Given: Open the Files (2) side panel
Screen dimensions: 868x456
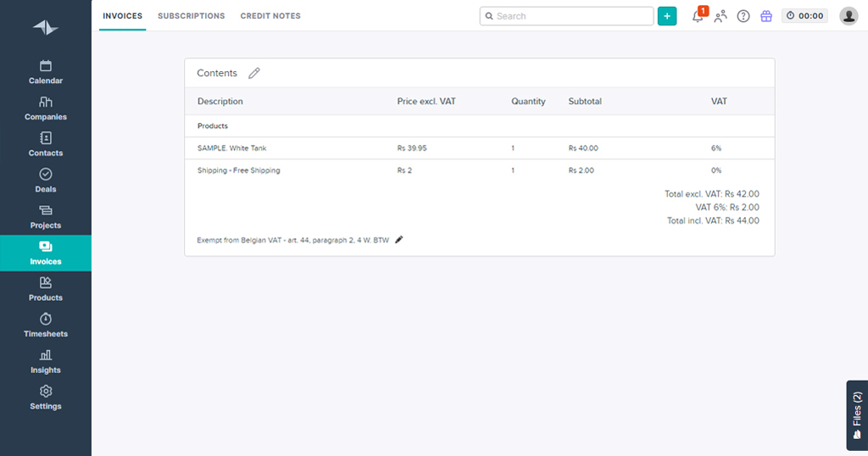Looking at the screenshot, I should [x=857, y=415].
